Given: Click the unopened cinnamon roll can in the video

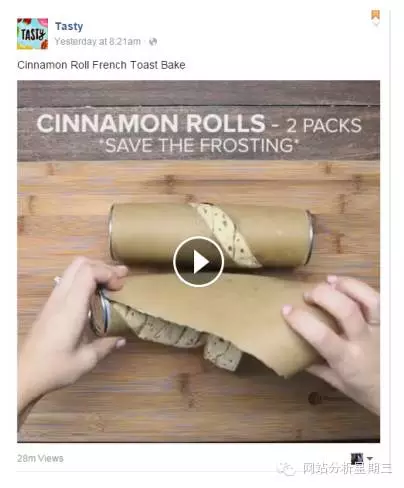Looking at the screenshot, I should (x=211, y=236).
